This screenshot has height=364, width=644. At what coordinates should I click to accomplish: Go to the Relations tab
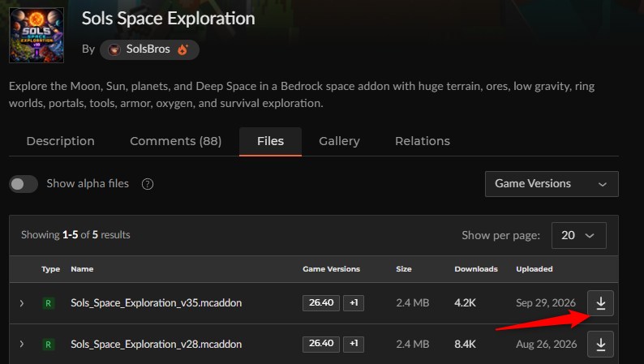pos(423,141)
